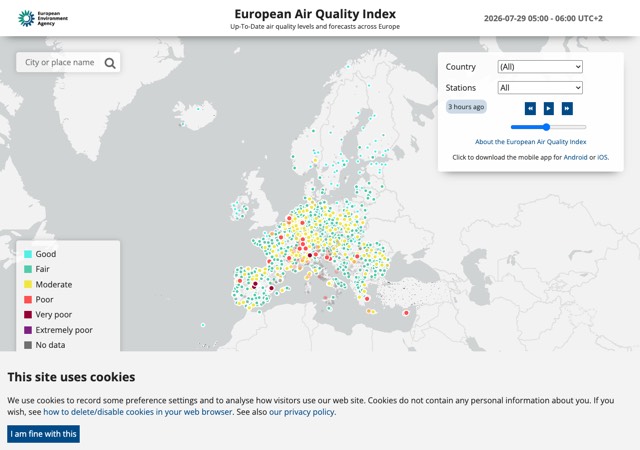Click the 'This site uses cookies' heading
This screenshot has height=450, width=640.
point(71,377)
